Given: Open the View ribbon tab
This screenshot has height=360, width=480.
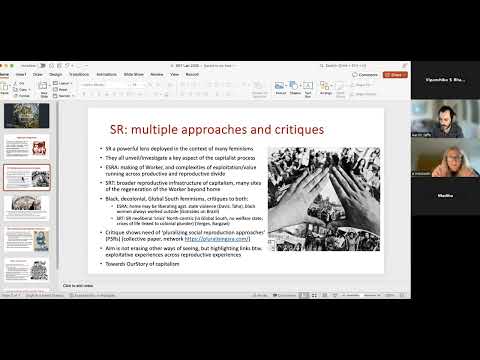Looking at the screenshot, I should point(175,74).
